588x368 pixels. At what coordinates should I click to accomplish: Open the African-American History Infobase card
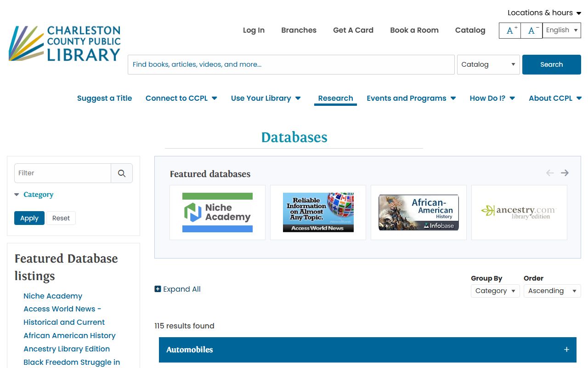click(x=418, y=213)
